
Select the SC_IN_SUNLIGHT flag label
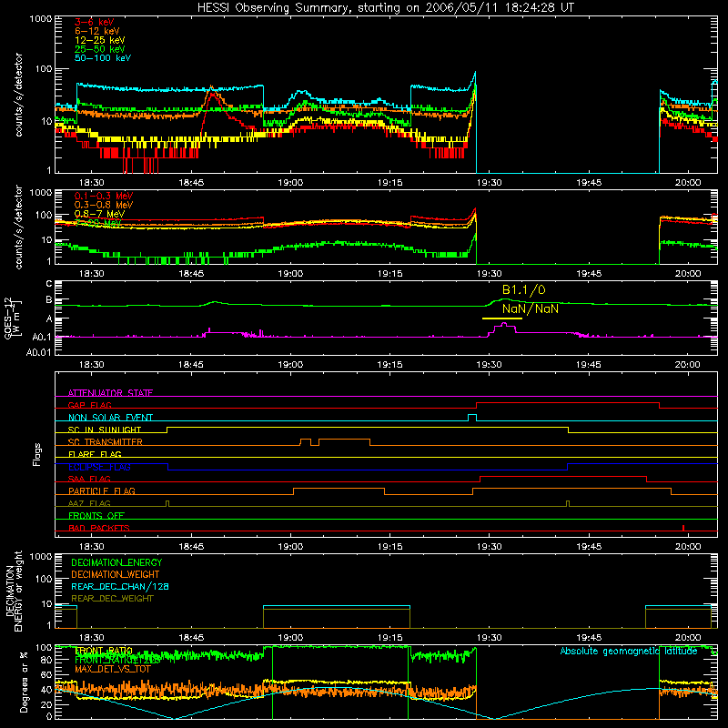coord(105,430)
